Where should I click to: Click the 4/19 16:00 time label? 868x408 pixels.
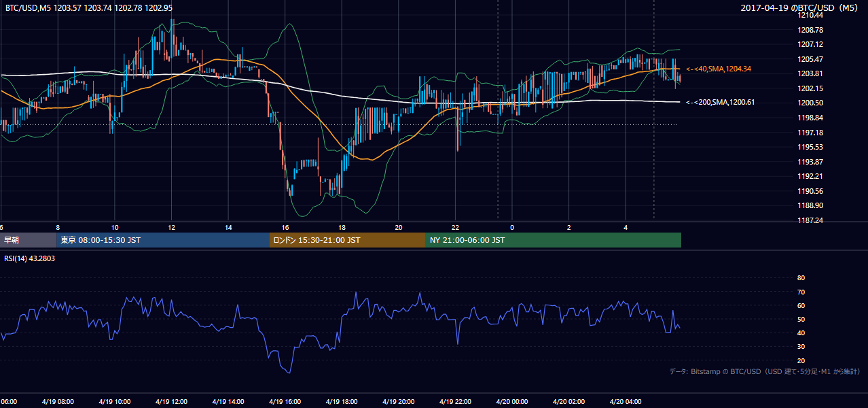coord(285,402)
